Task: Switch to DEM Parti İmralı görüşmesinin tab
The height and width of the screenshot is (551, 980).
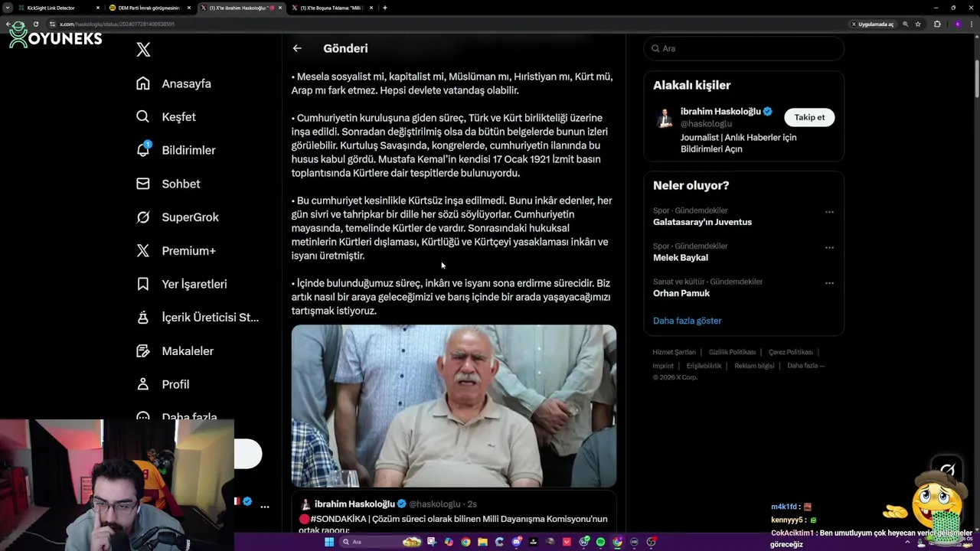Action: click(149, 8)
